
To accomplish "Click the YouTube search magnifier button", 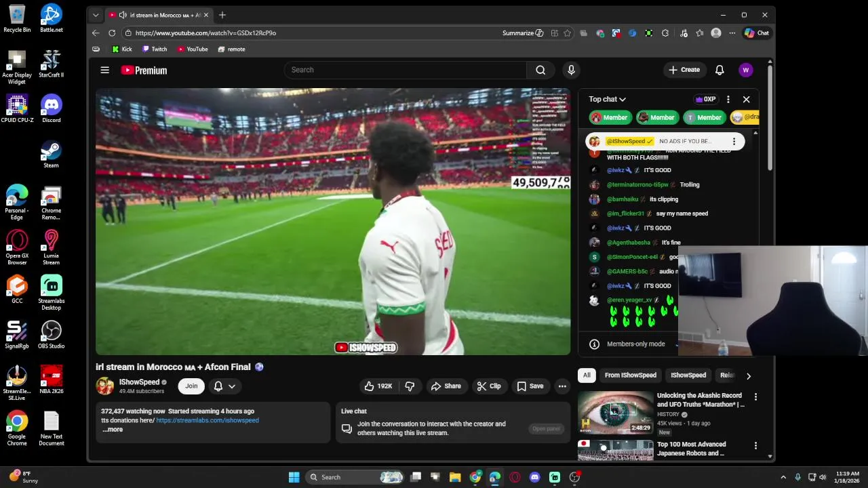I will click(540, 70).
